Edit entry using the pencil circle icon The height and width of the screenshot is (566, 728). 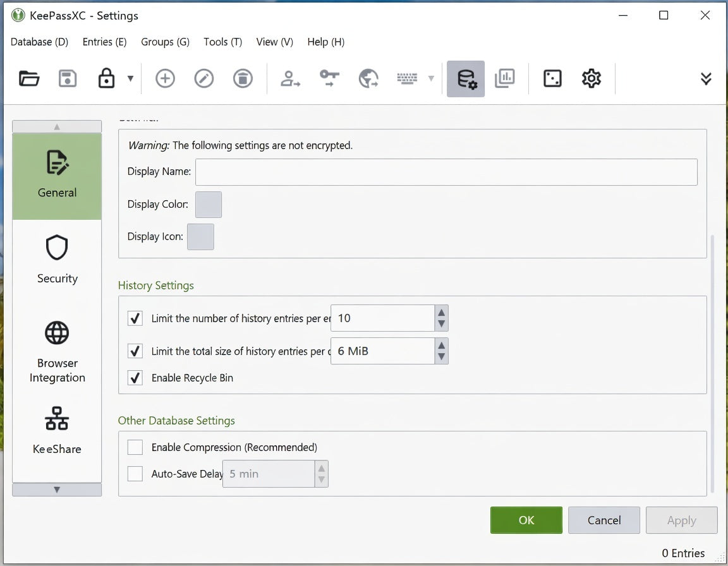click(x=204, y=78)
